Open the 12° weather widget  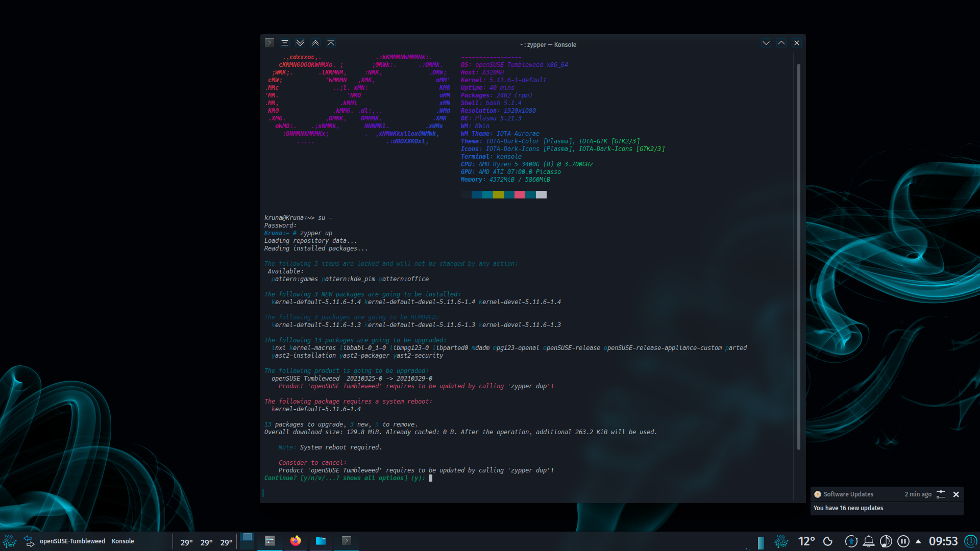[x=807, y=541]
